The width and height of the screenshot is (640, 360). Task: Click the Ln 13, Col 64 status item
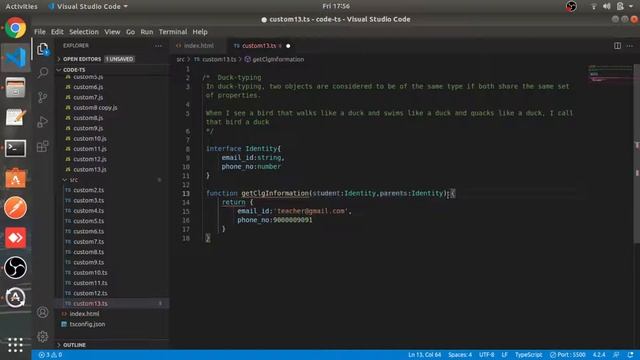pos(424,355)
